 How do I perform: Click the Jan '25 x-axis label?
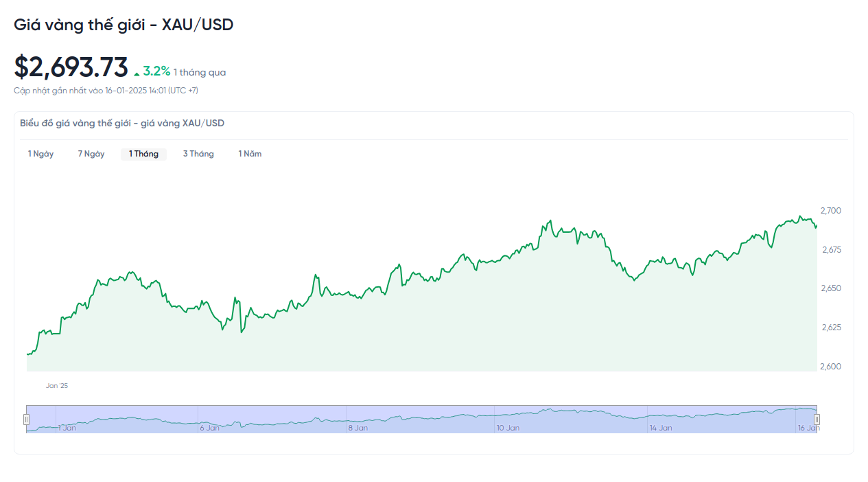(57, 386)
